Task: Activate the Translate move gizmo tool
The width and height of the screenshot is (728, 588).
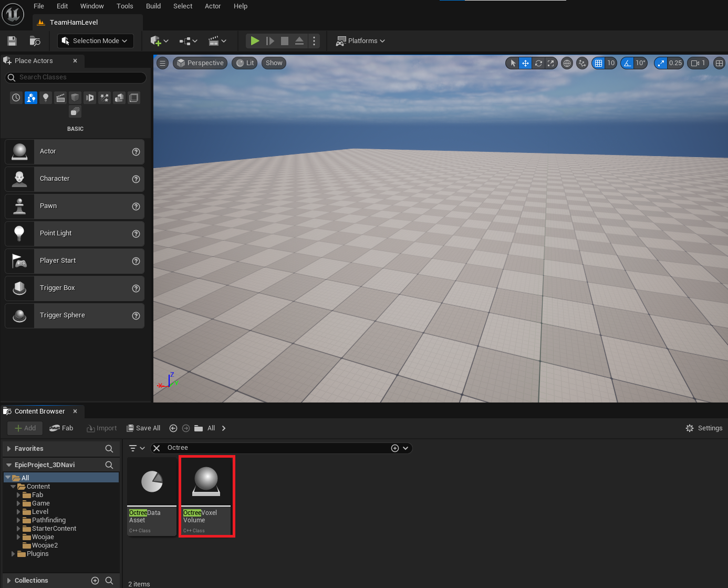Action: coord(525,63)
